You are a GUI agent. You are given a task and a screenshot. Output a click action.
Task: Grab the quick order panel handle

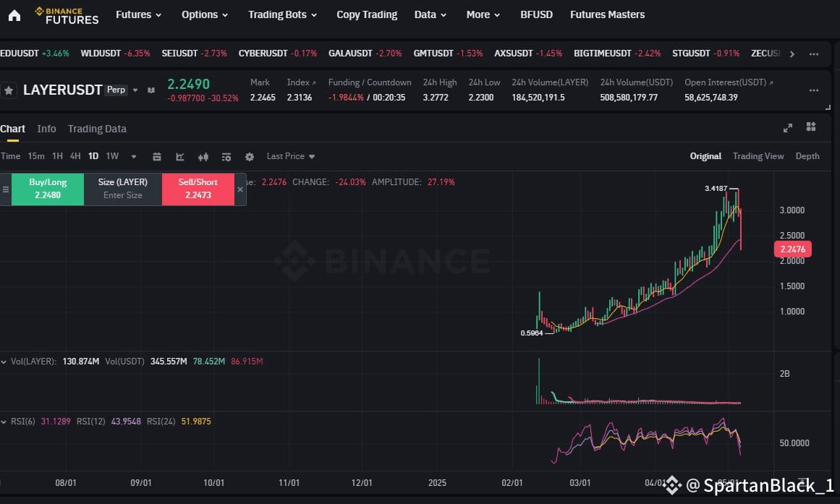(x=5, y=189)
